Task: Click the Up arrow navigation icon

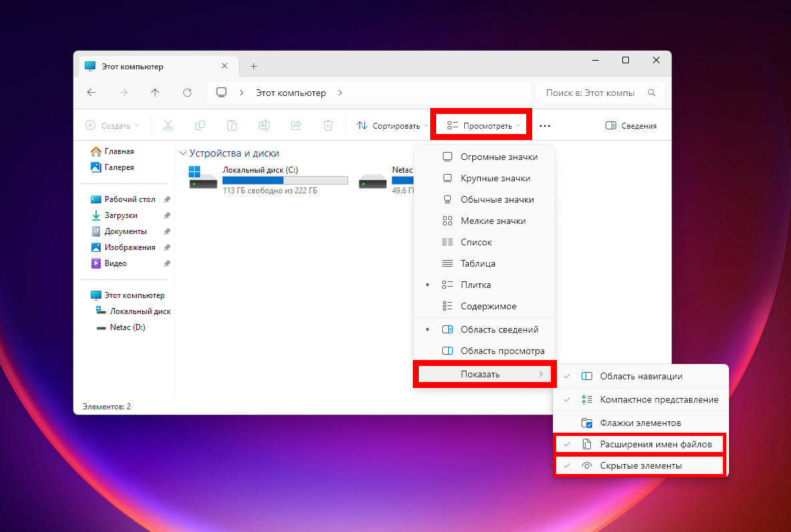Action: pyautogui.click(x=155, y=93)
